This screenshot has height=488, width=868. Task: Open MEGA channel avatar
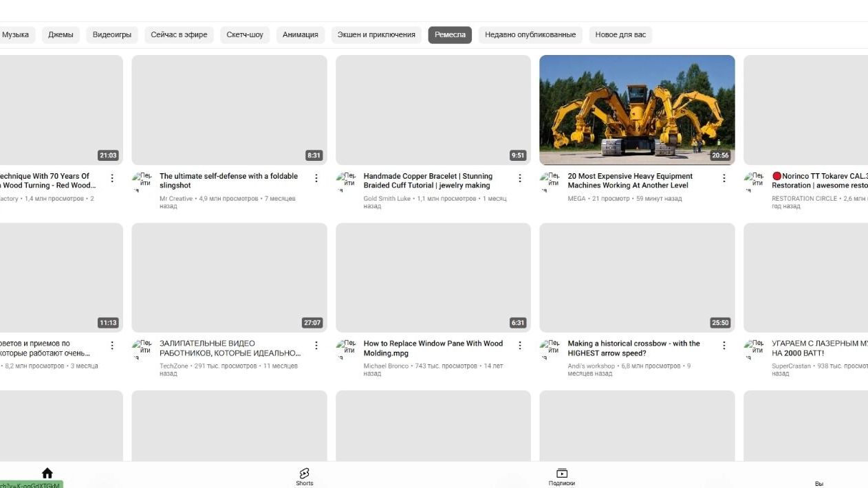(550, 181)
